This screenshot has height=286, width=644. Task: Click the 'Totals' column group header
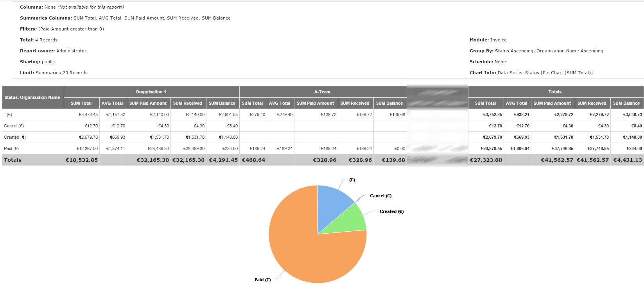(x=555, y=92)
